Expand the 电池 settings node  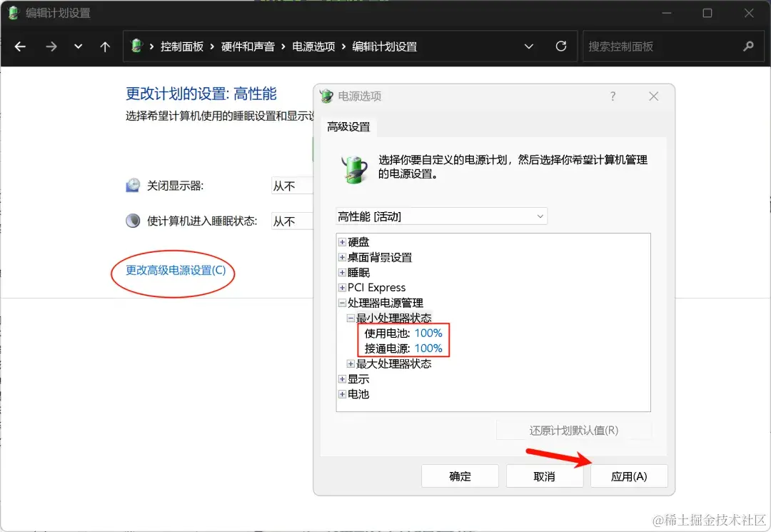click(342, 393)
